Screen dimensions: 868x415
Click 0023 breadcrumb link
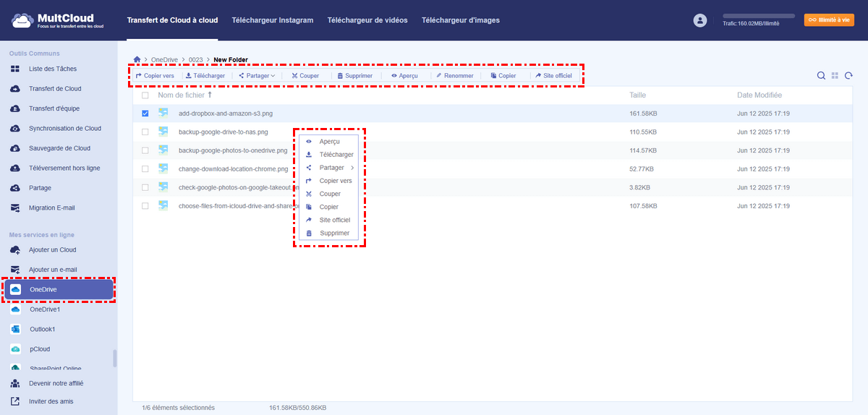(196, 59)
